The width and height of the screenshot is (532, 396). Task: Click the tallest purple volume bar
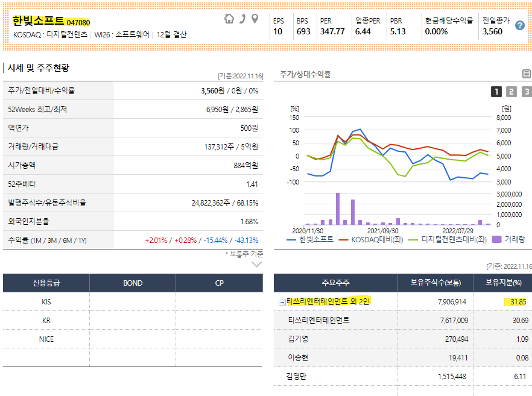pyautogui.click(x=338, y=209)
